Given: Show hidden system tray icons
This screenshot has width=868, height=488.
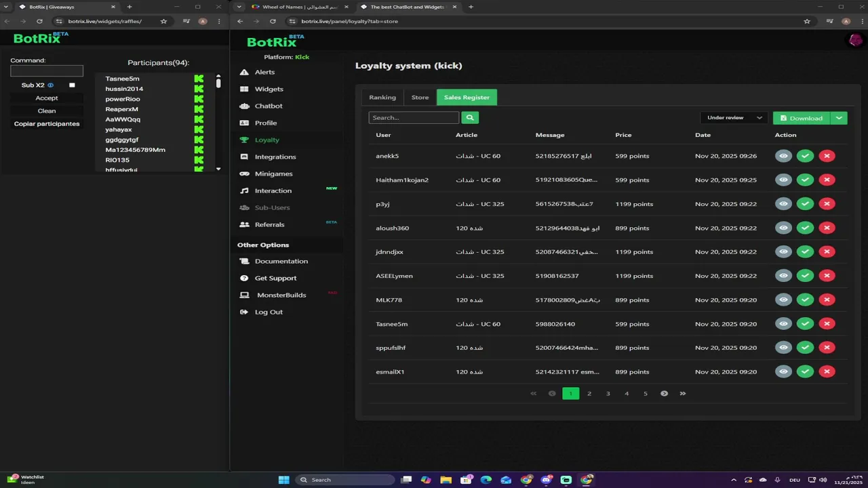Looking at the screenshot, I should (x=733, y=480).
